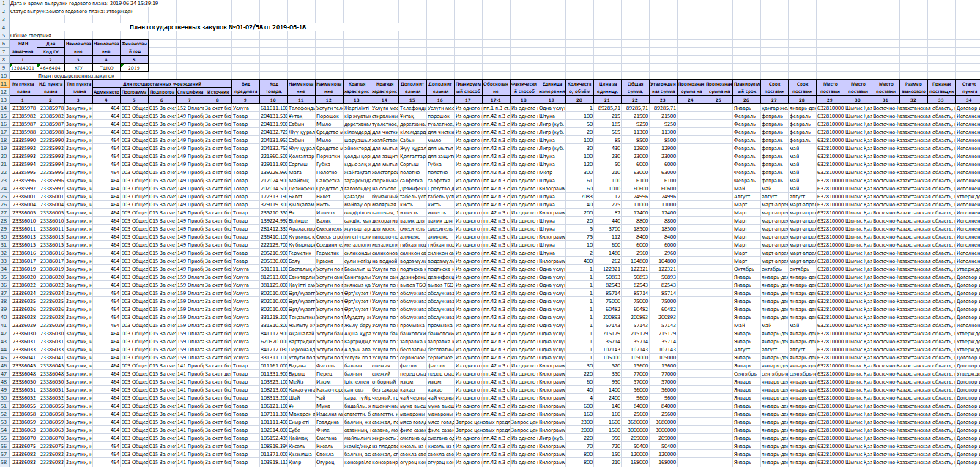Click the unit price cell '3700'
Image resolution: width=980 pixels, height=467 pixels.
tap(607, 228)
